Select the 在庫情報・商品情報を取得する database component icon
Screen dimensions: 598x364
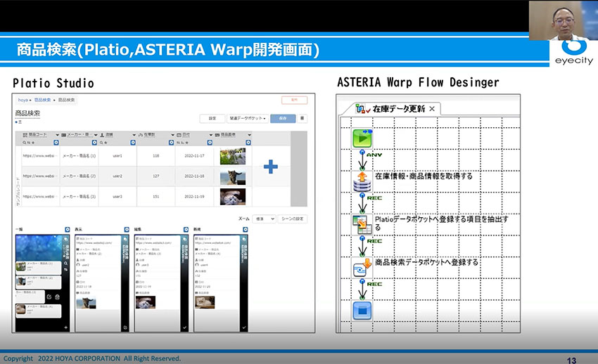[x=362, y=181]
